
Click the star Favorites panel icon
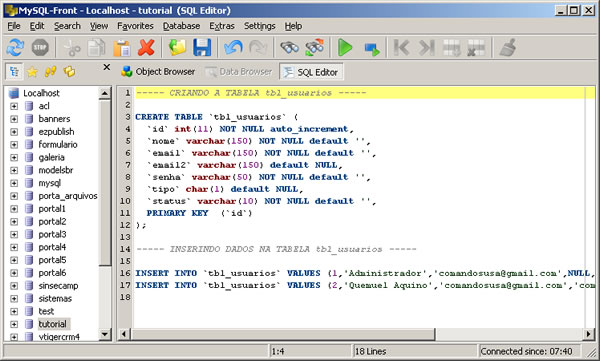(32, 72)
